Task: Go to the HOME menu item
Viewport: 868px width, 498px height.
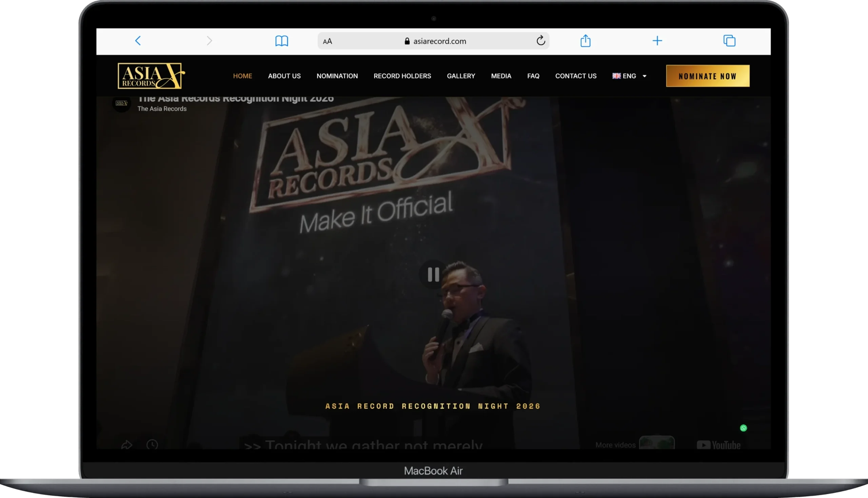Action: click(243, 76)
